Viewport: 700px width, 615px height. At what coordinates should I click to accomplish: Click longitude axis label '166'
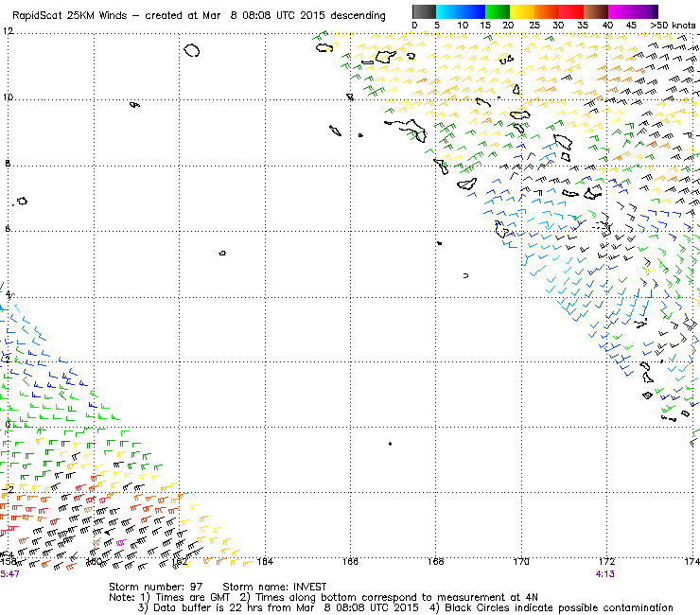point(350,561)
